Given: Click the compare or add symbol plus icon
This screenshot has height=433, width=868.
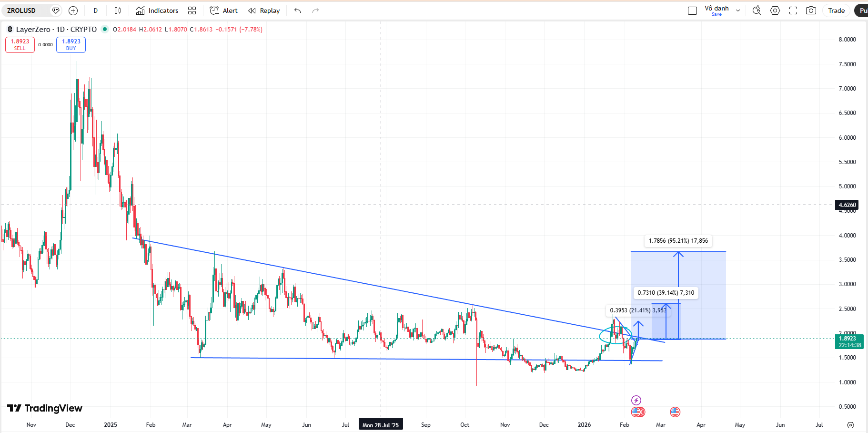Looking at the screenshot, I should pyautogui.click(x=73, y=10).
